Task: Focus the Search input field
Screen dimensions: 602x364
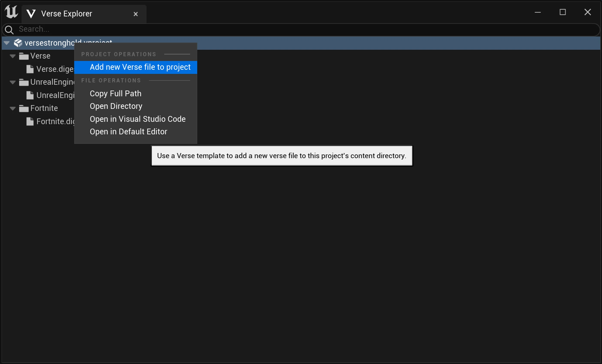Action: pyautogui.click(x=301, y=29)
